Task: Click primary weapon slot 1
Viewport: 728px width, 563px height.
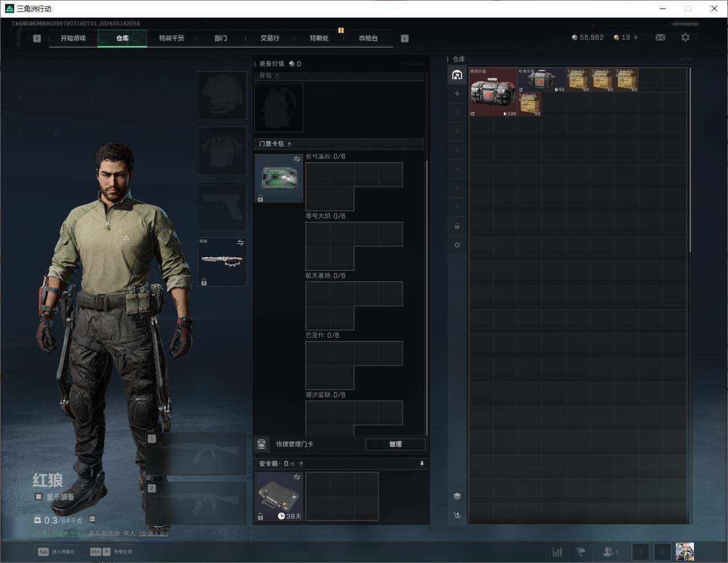Action: 196,454
